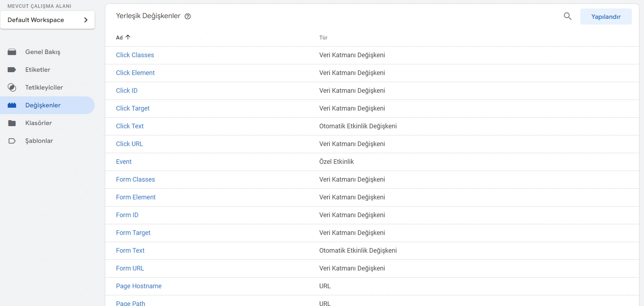Click the MEVCUT ÇALIŞMA ALANI label

click(x=39, y=6)
